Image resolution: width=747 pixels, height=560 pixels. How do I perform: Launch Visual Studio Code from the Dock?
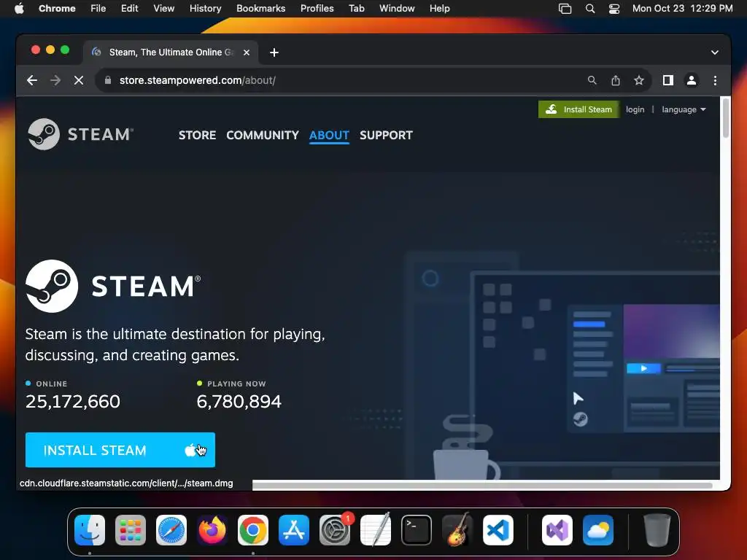[498, 530]
